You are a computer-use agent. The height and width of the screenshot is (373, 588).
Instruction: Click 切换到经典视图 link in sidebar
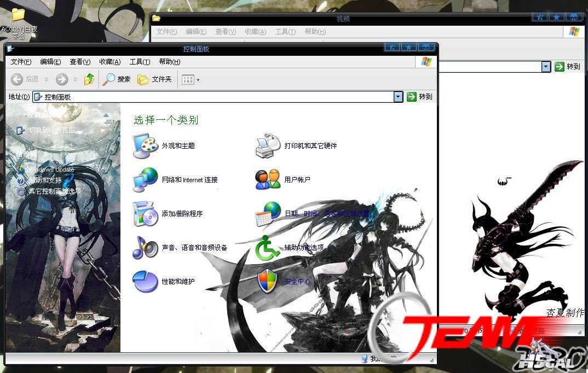tap(52, 130)
